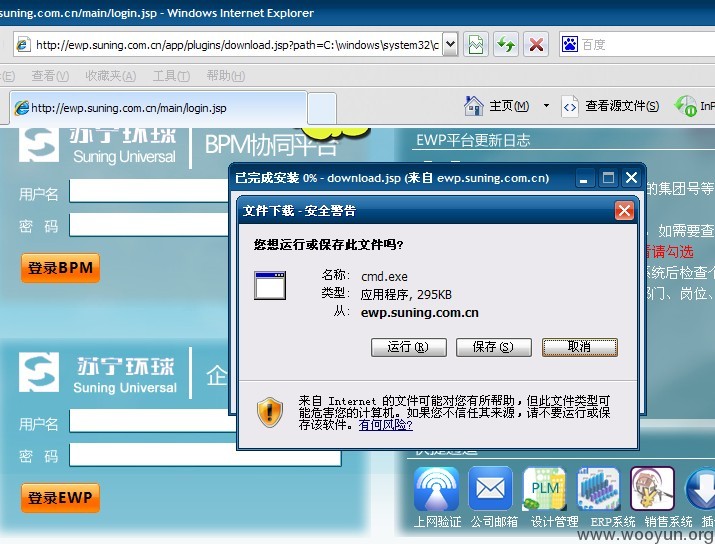Click the yellow security shield warning icon
The width and height of the screenshot is (715, 544).
click(x=270, y=412)
